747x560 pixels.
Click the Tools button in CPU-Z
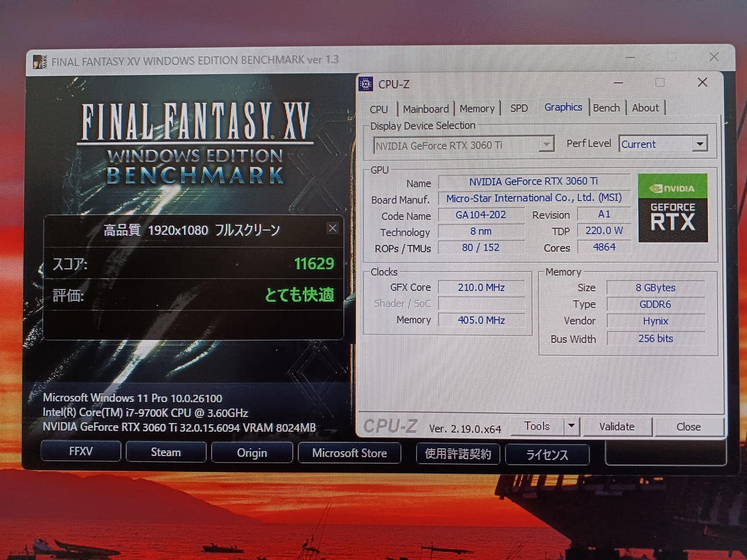tap(537, 426)
